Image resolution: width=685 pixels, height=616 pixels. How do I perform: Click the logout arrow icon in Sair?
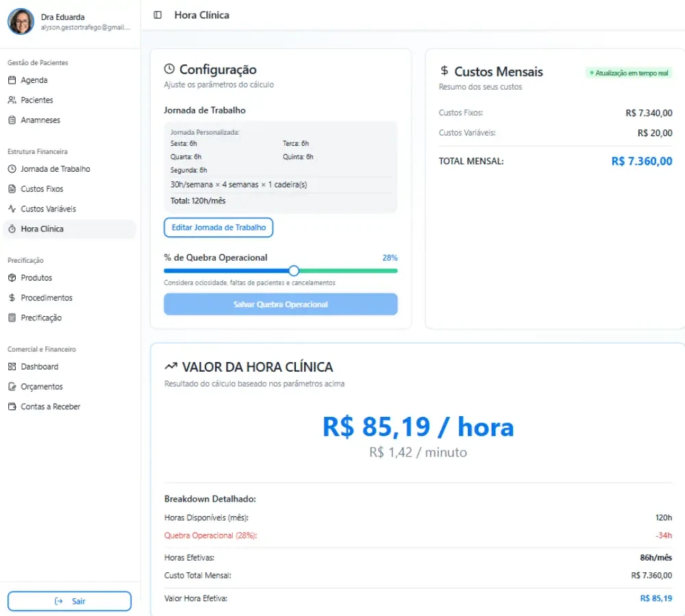(x=58, y=601)
